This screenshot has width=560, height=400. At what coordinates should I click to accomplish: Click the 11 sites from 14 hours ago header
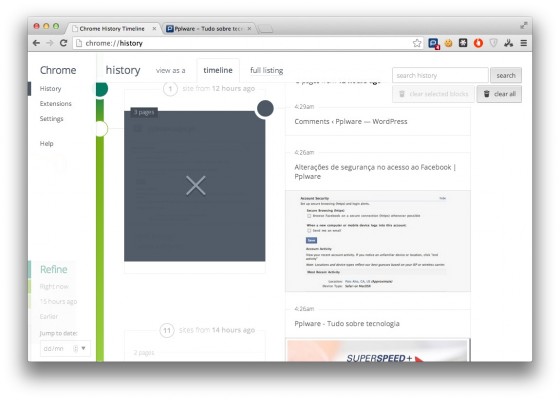pos(208,330)
